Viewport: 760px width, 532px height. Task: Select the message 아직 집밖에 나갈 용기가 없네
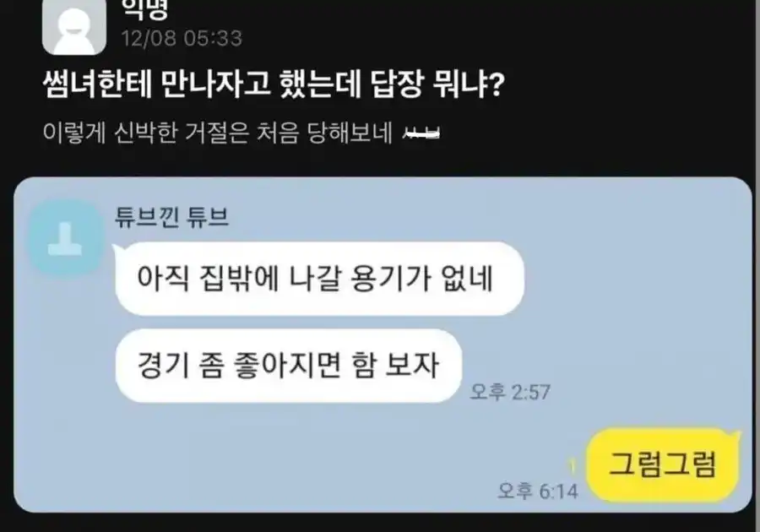point(319,279)
